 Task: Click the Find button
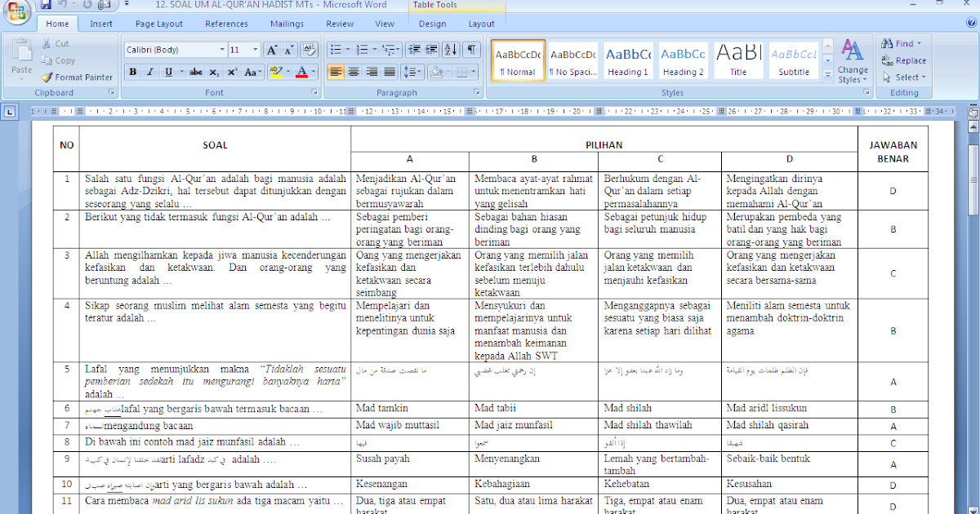[x=902, y=44]
